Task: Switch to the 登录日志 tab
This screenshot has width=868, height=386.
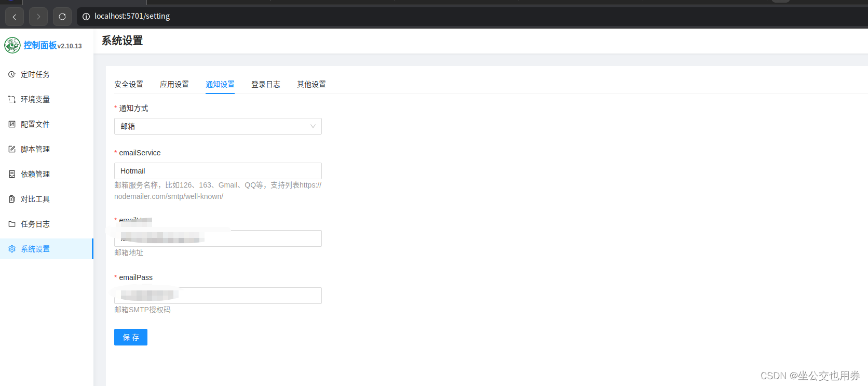Action: pos(266,84)
